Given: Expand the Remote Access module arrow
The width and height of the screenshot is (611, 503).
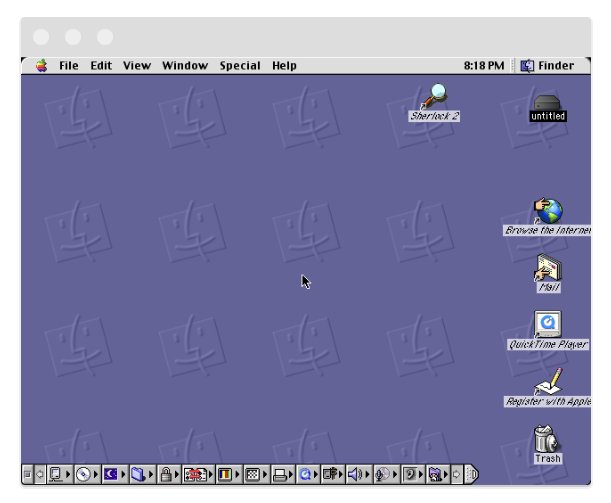Looking at the screenshot, I should pos(341,474).
